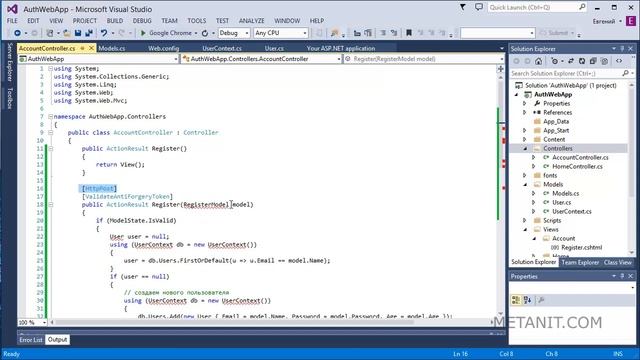Viewport: 640px width, 360px height.
Task: Select HomeController.cs in Solution Explorer
Action: pos(577,167)
